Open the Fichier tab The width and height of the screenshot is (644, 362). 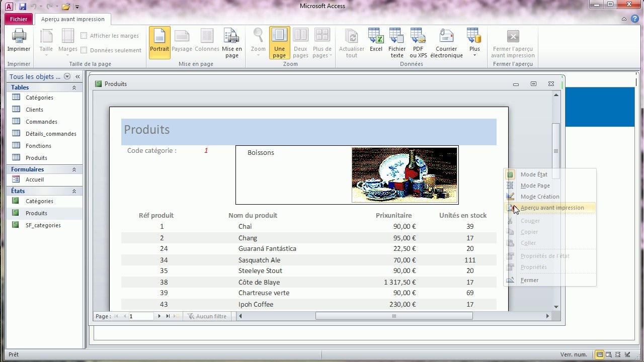pos(19,19)
